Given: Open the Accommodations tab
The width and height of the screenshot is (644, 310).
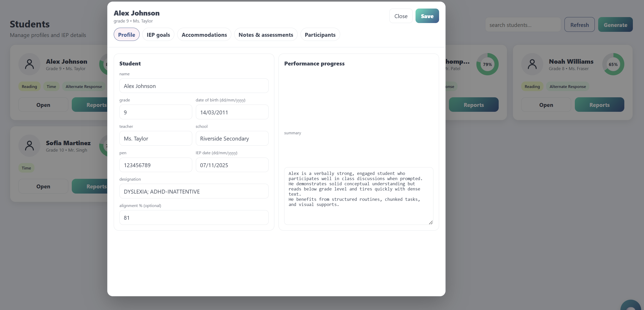Looking at the screenshot, I should 204,35.
